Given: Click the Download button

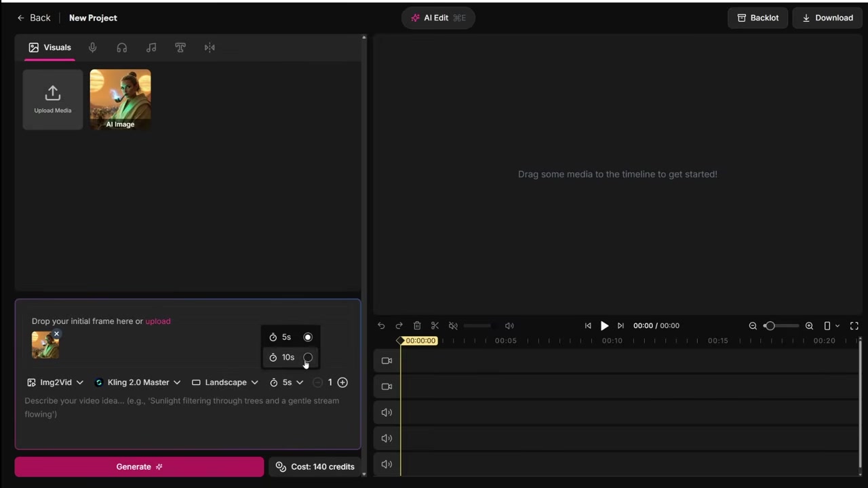Looking at the screenshot, I should coord(828,18).
